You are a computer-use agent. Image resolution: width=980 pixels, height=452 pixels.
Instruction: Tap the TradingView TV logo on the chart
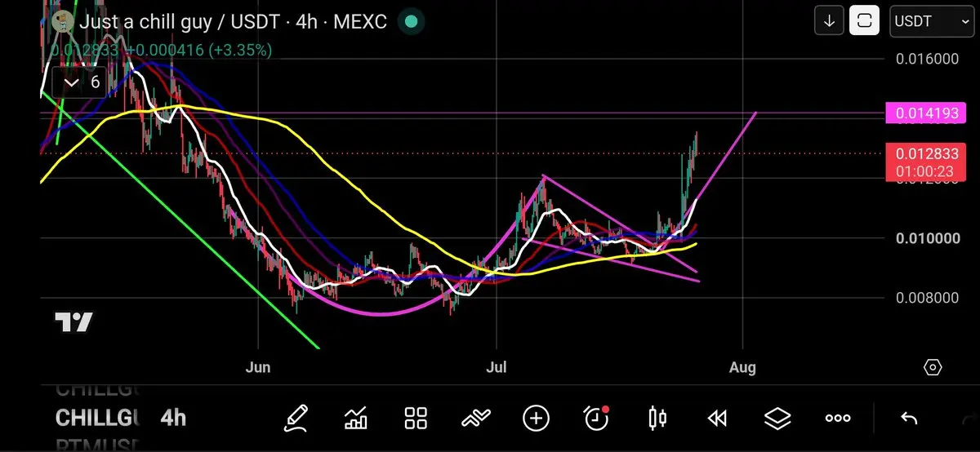pyautogui.click(x=73, y=321)
